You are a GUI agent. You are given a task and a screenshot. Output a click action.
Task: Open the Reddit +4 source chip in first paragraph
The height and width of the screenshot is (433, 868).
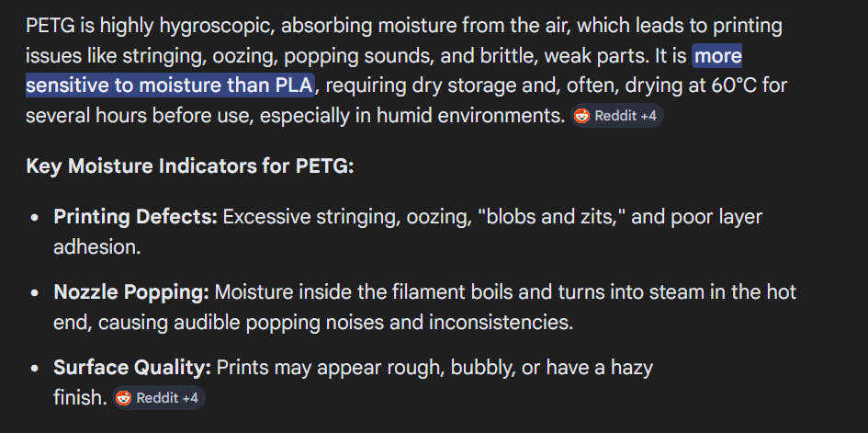pyautogui.click(x=615, y=116)
